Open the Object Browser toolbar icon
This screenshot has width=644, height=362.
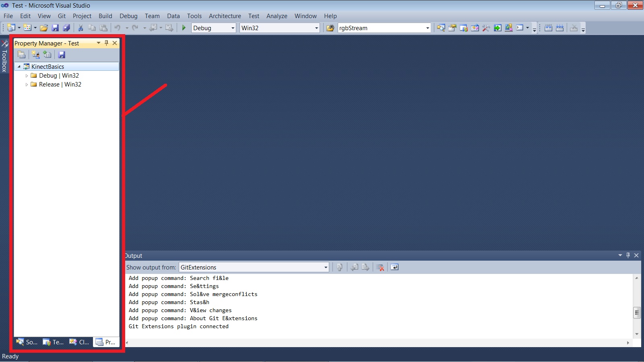(475, 28)
